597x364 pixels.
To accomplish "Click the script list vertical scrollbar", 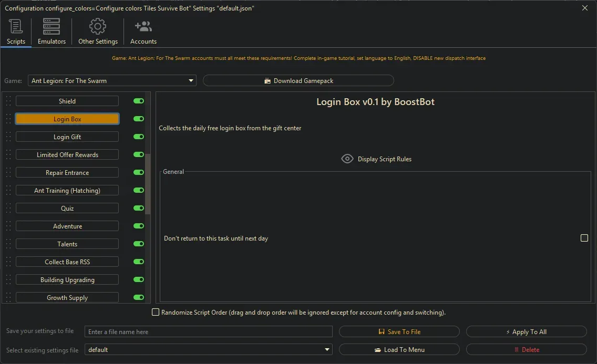I will (x=148, y=184).
